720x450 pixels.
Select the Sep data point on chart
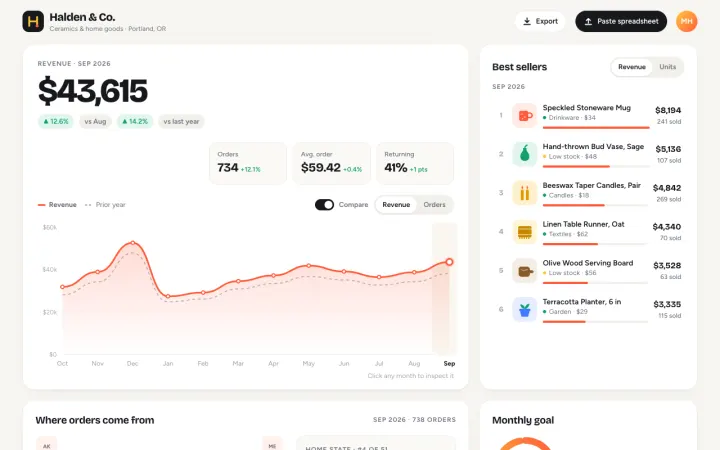pos(449,262)
